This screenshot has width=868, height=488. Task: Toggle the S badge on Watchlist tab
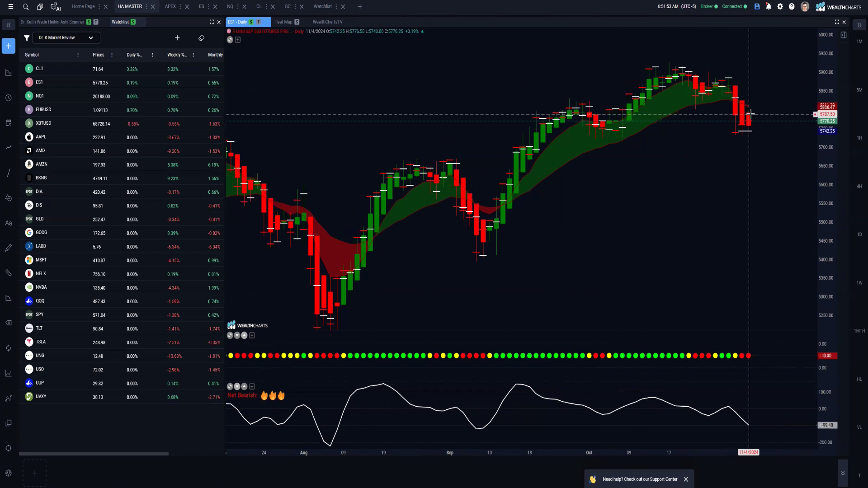[x=133, y=22]
